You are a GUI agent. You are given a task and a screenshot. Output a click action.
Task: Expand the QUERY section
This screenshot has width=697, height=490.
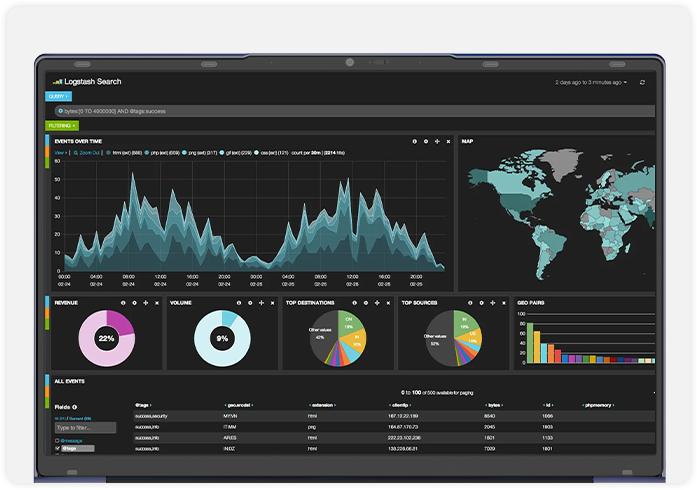pyautogui.click(x=59, y=97)
